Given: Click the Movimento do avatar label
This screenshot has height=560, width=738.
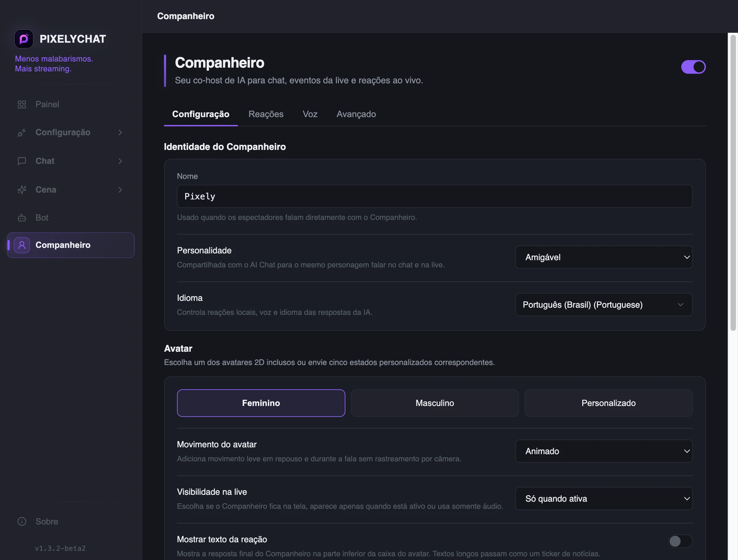Looking at the screenshot, I should 217,445.
